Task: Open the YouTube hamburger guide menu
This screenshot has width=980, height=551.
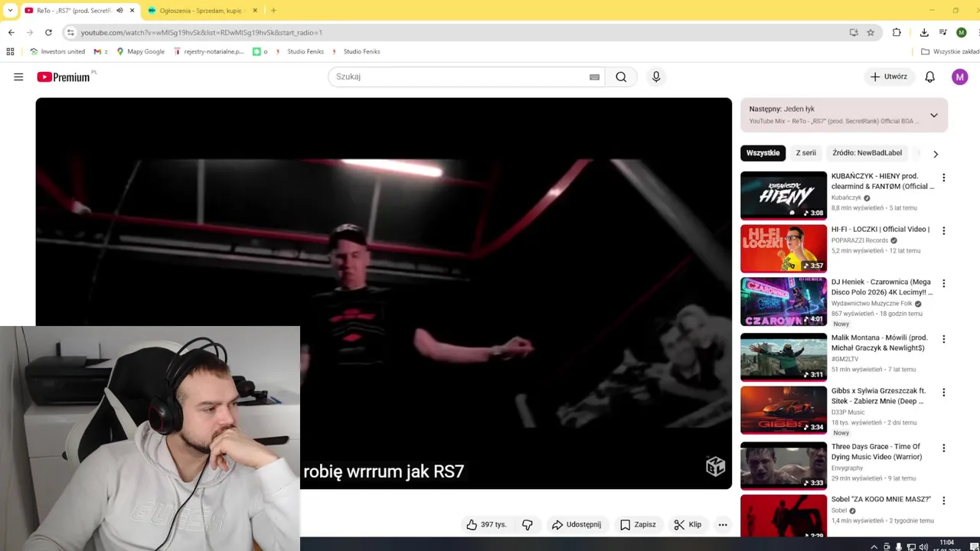Action: click(x=18, y=77)
